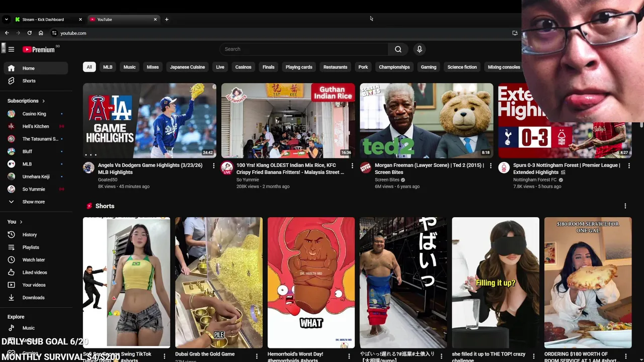Open browser tab list dropdown arrow

pos(6,20)
